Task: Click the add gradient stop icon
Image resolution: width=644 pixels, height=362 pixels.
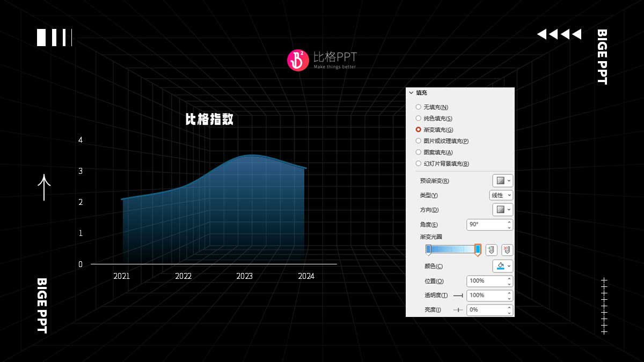Action: click(x=491, y=250)
